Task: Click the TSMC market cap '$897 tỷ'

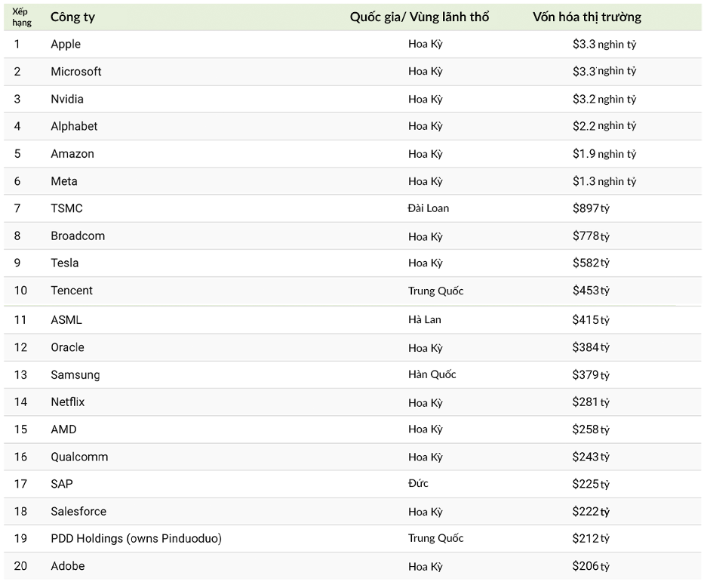Action: tap(591, 208)
